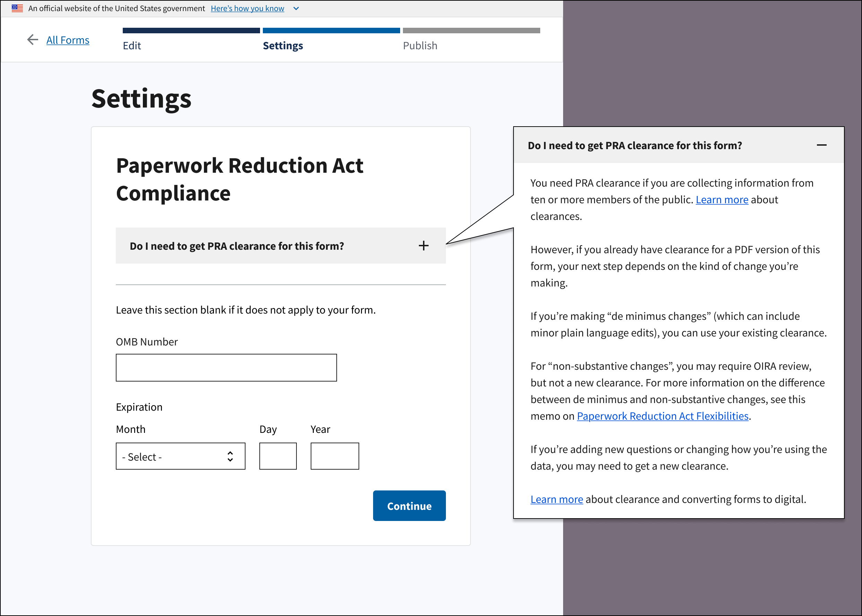Focus the OMB Number input field
This screenshot has width=862, height=616.
[226, 368]
